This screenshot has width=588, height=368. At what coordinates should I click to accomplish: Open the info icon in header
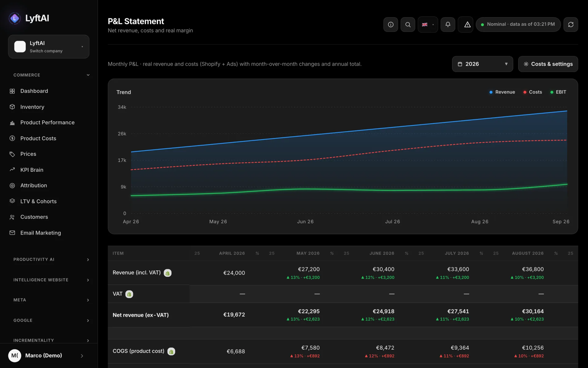tap(390, 25)
